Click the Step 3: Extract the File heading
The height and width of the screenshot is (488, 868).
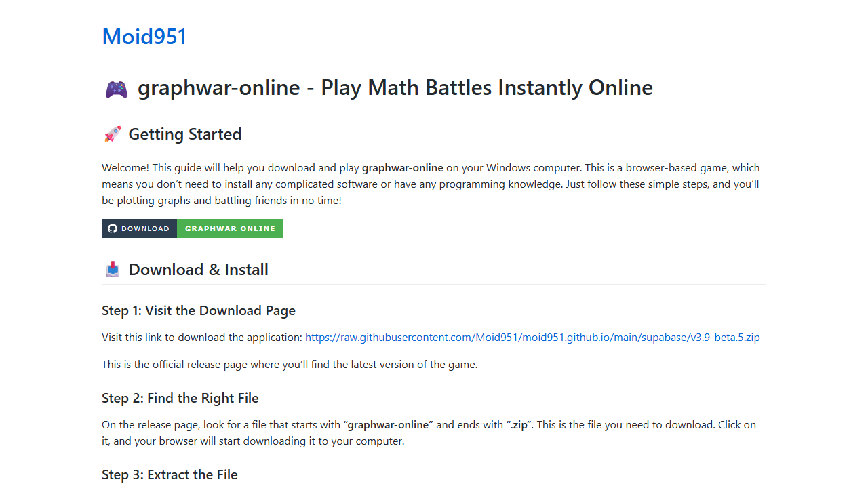point(170,474)
